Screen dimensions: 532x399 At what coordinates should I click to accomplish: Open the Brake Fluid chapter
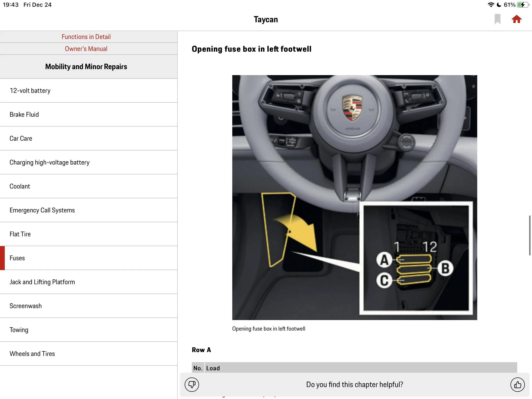point(89,115)
